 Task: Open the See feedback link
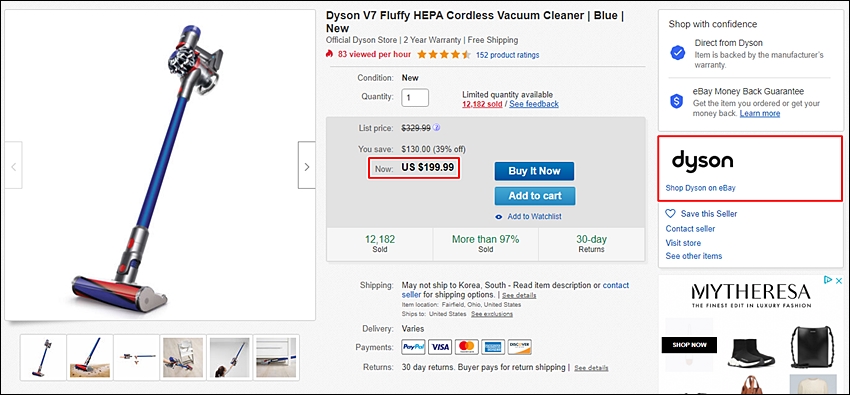(534, 104)
